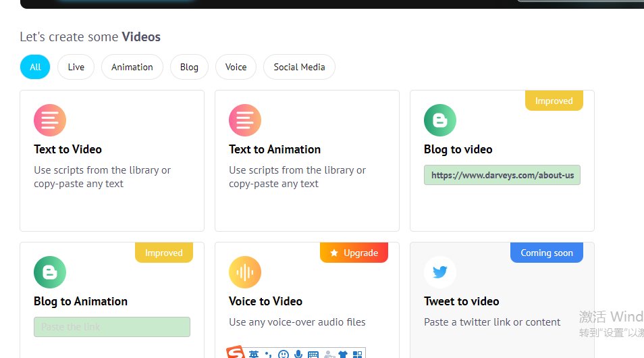This screenshot has width=644, height=358.
Task: Filter videos by Animation
Action: click(132, 67)
